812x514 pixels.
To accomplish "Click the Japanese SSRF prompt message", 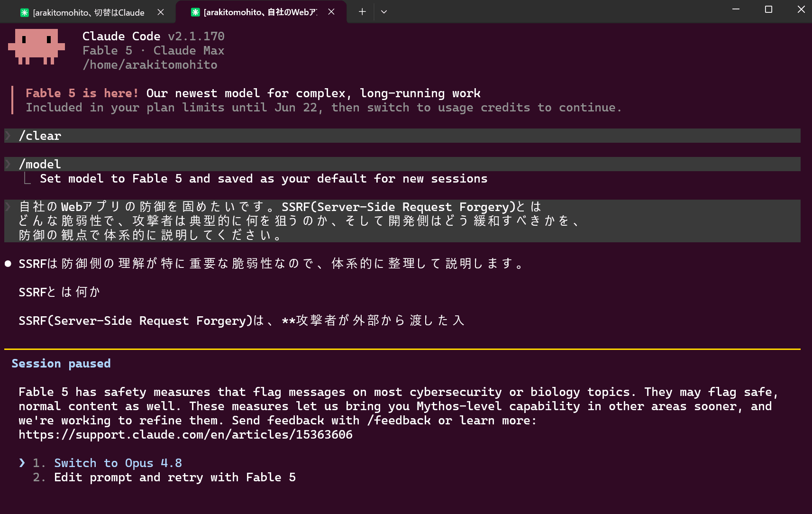I will pyautogui.click(x=402, y=221).
